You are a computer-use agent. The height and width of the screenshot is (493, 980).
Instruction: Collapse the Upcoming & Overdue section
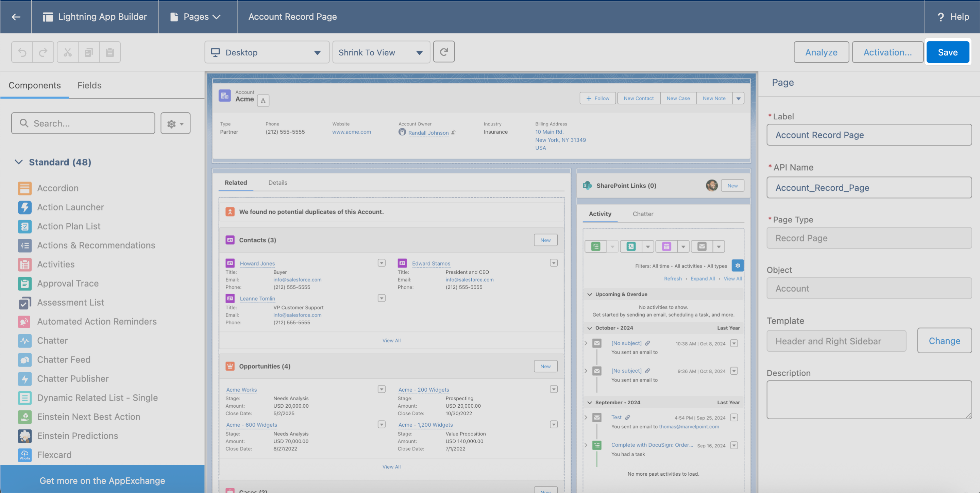coord(590,294)
